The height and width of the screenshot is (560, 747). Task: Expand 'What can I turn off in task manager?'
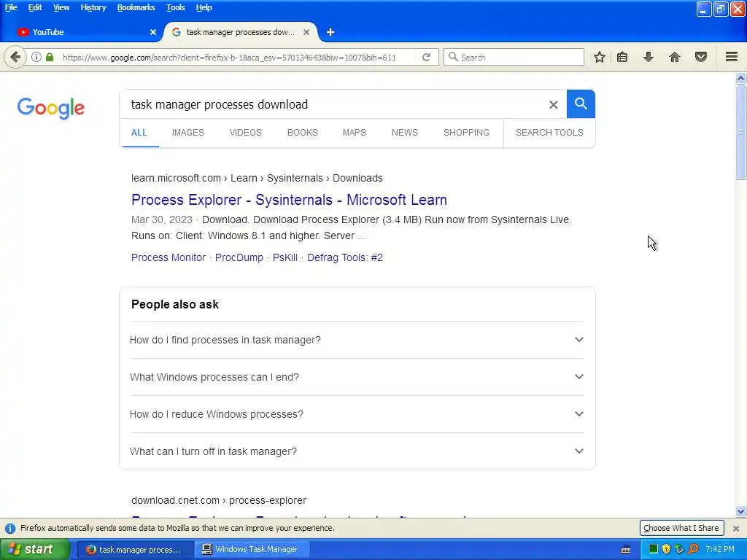[357, 451]
